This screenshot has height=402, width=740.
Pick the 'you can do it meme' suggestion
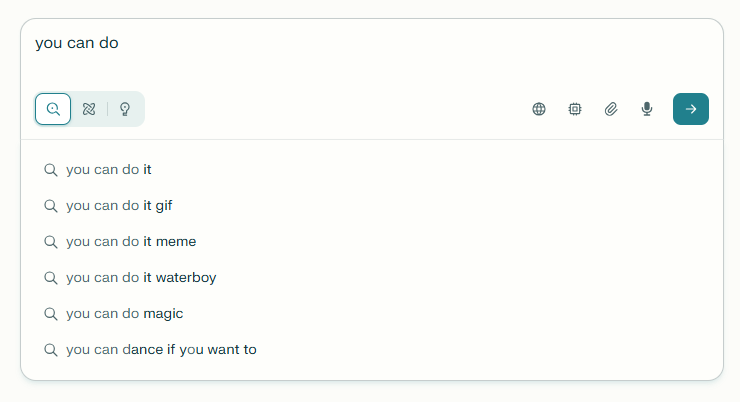point(131,242)
